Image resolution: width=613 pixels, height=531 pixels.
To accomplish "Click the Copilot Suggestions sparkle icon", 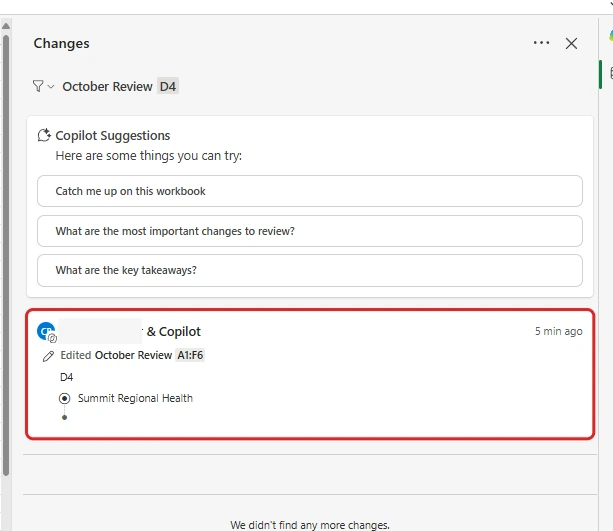I will click(44, 135).
